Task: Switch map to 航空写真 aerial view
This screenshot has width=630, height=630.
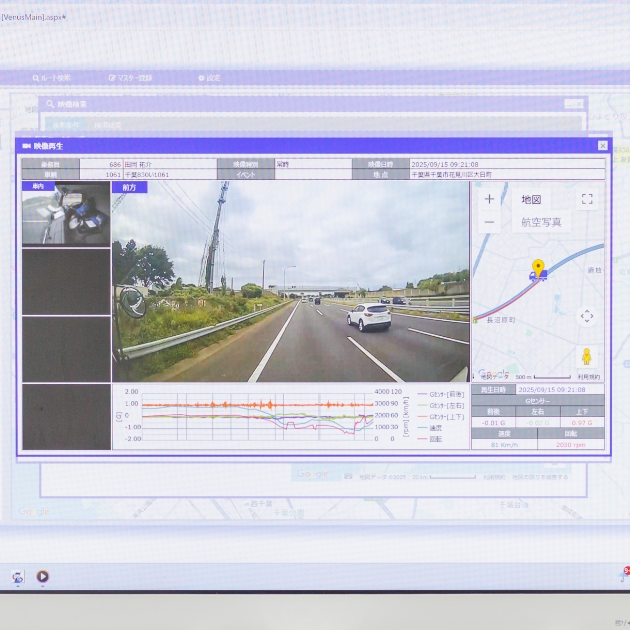Action: (x=541, y=223)
